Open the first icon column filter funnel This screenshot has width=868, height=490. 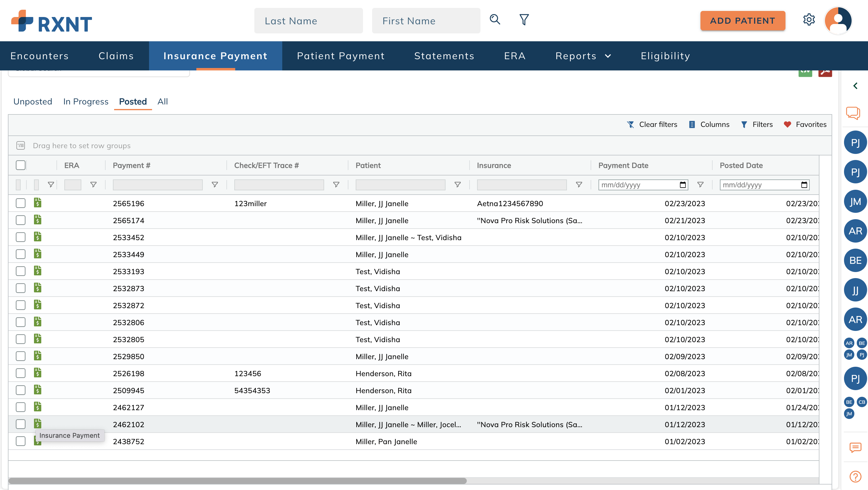coord(51,185)
